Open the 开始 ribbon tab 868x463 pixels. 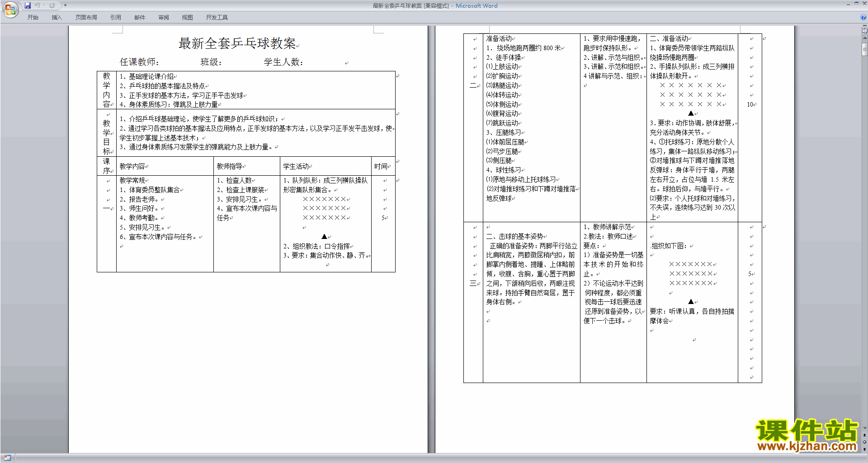33,18
